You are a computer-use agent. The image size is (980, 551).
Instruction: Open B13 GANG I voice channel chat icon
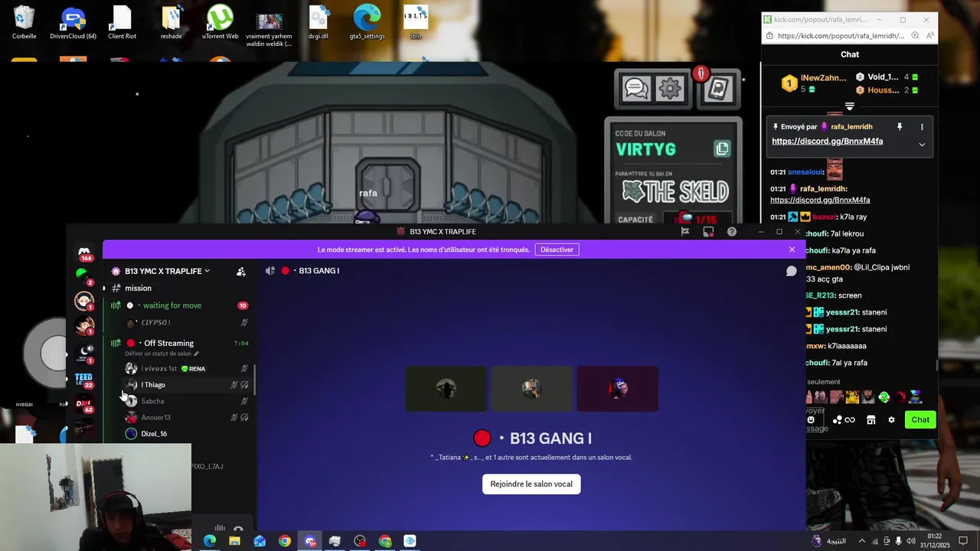pos(792,271)
